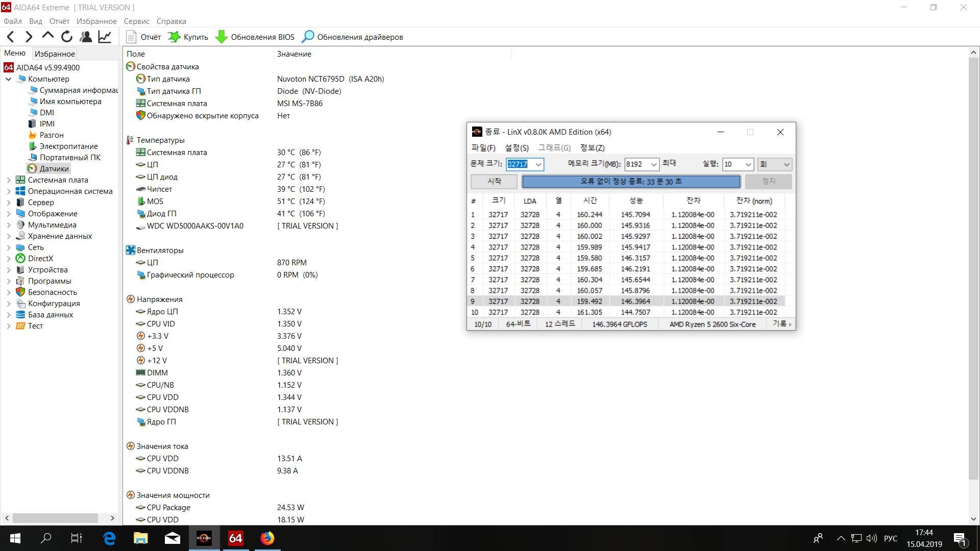Click the user profile icon in toolbar
The image size is (980, 551).
[86, 37]
